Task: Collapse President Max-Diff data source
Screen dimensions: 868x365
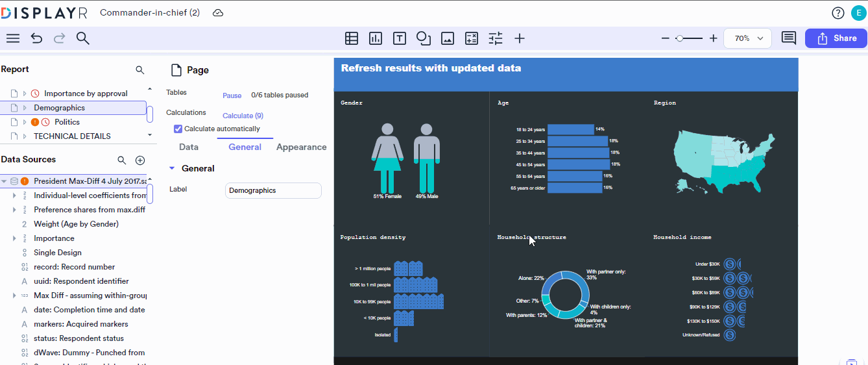Action: point(5,181)
